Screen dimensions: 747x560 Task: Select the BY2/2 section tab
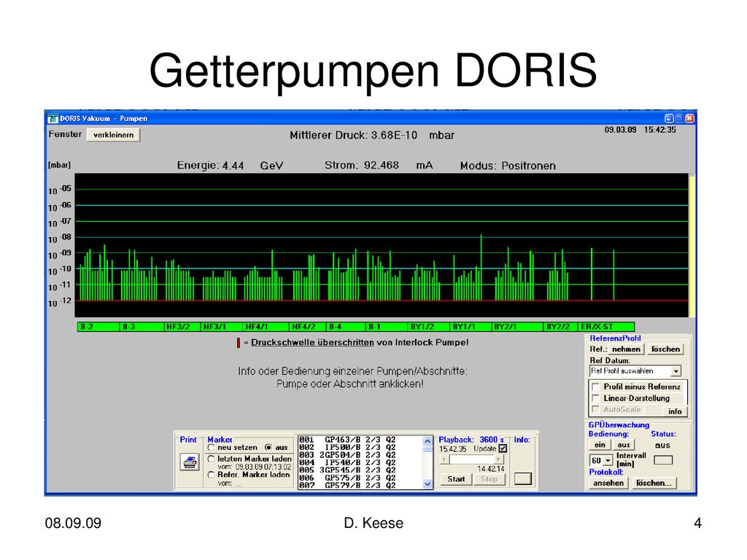[x=561, y=327]
